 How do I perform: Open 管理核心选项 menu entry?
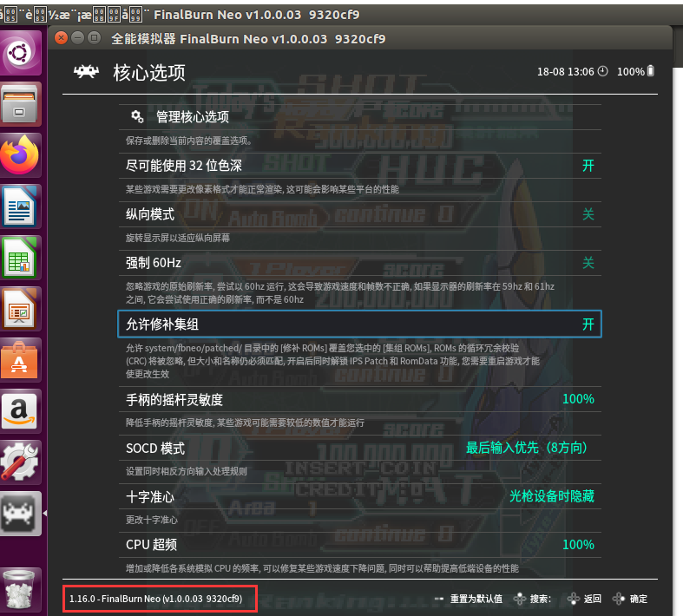click(x=360, y=116)
